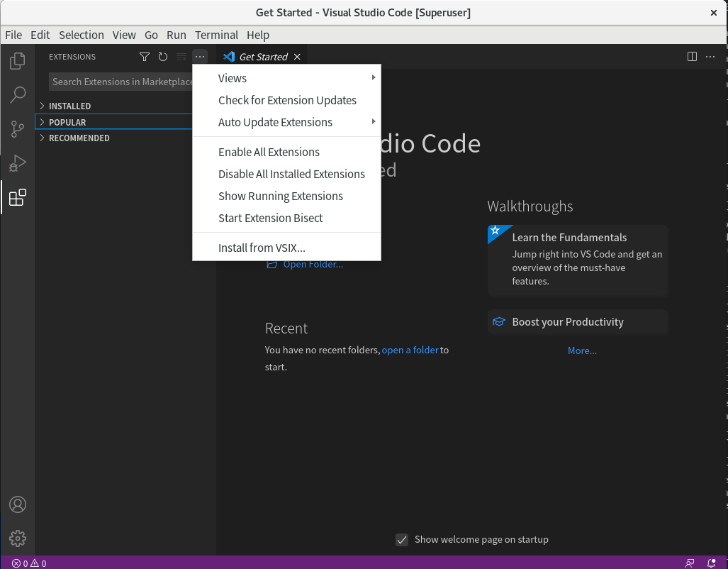This screenshot has width=728, height=569.
Task: Focus the Search Extensions in Marketplace field
Action: (x=121, y=82)
